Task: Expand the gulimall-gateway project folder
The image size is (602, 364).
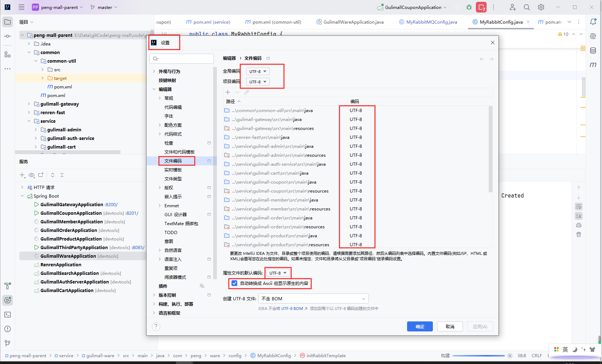Action: (29, 104)
